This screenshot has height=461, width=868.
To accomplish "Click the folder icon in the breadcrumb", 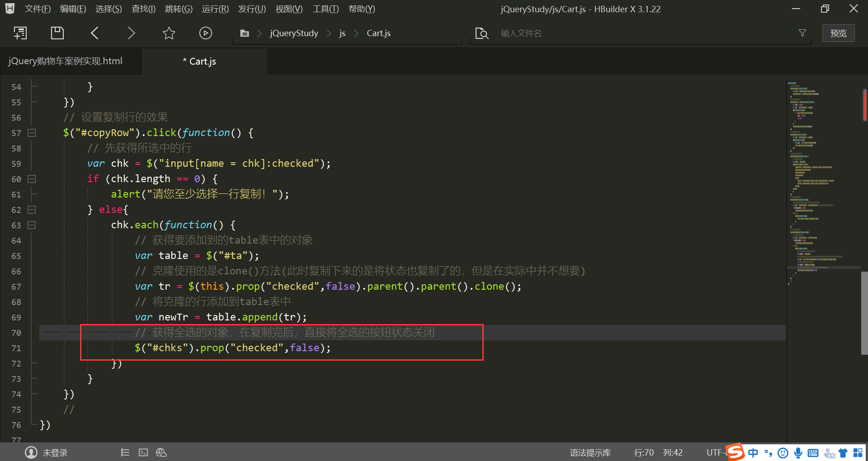I will point(245,33).
